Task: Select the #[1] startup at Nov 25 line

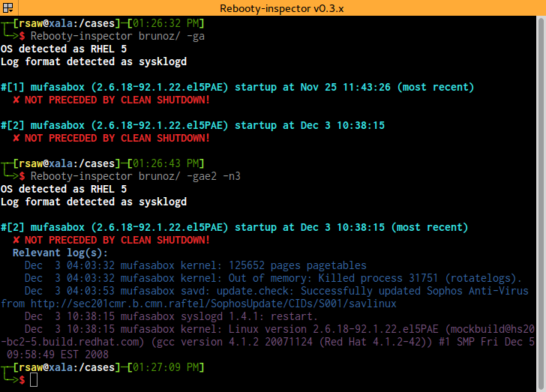Action: (237, 87)
